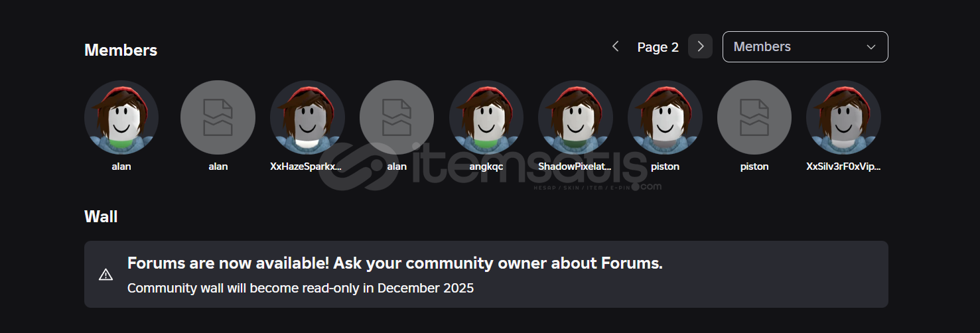Click the "Forums are now available!" headline
Screen dimensions: 980x333
[x=395, y=263]
